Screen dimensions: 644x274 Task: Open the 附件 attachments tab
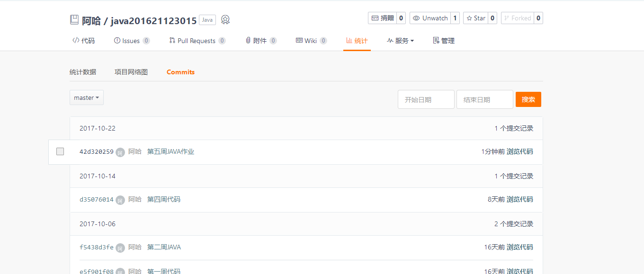pos(261,41)
